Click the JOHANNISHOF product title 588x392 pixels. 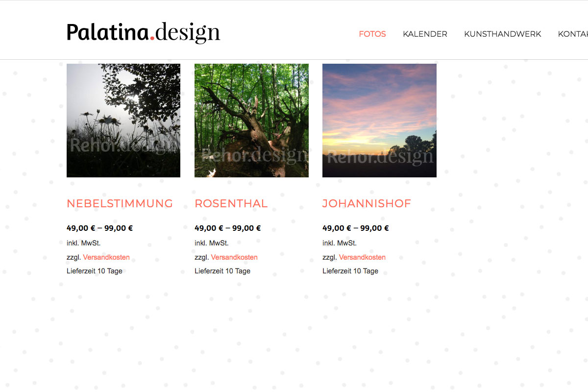pos(367,204)
